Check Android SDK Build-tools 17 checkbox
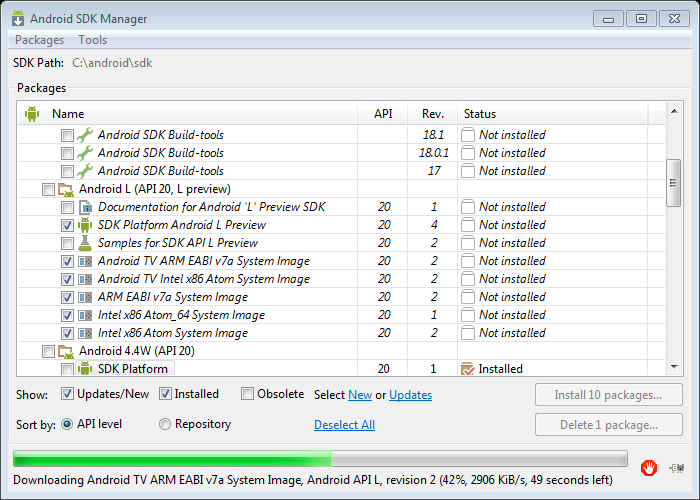This screenshot has height=500, width=700. pos(67,171)
